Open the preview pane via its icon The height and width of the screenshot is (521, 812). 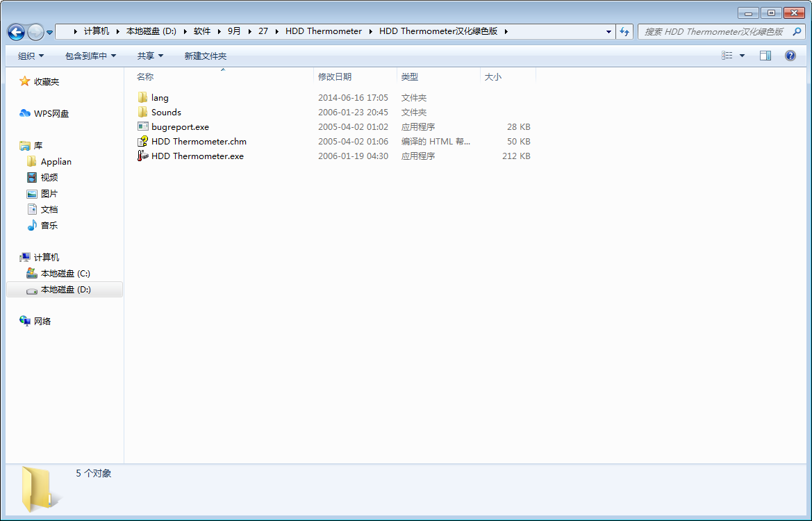[x=765, y=55]
